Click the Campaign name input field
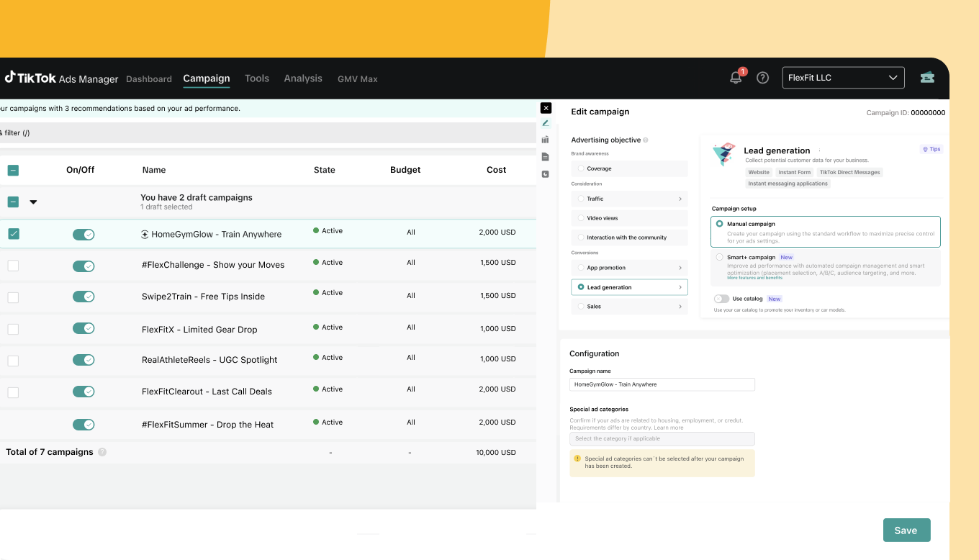 click(662, 384)
